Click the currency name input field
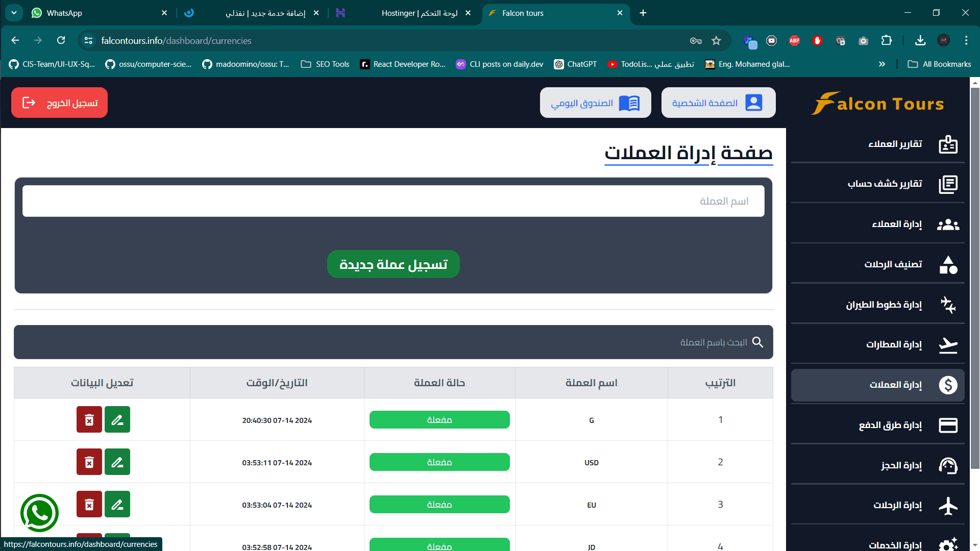This screenshot has height=551, width=980. point(393,201)
